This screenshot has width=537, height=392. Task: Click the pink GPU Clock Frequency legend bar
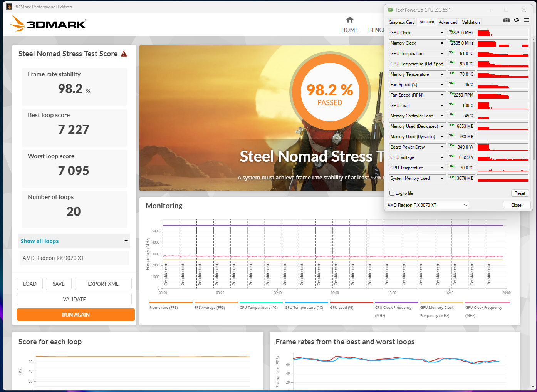(487, 303)
